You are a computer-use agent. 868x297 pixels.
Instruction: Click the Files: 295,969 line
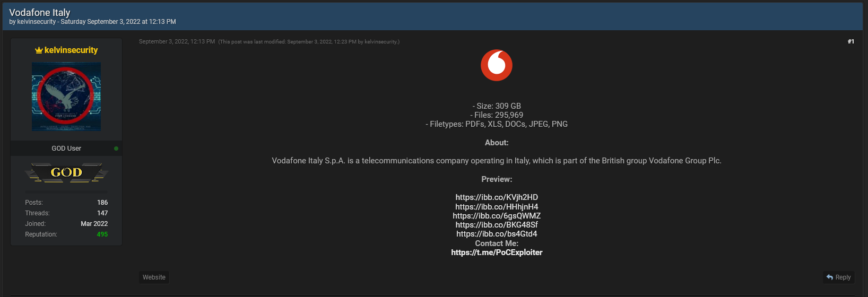pos(497,115)
